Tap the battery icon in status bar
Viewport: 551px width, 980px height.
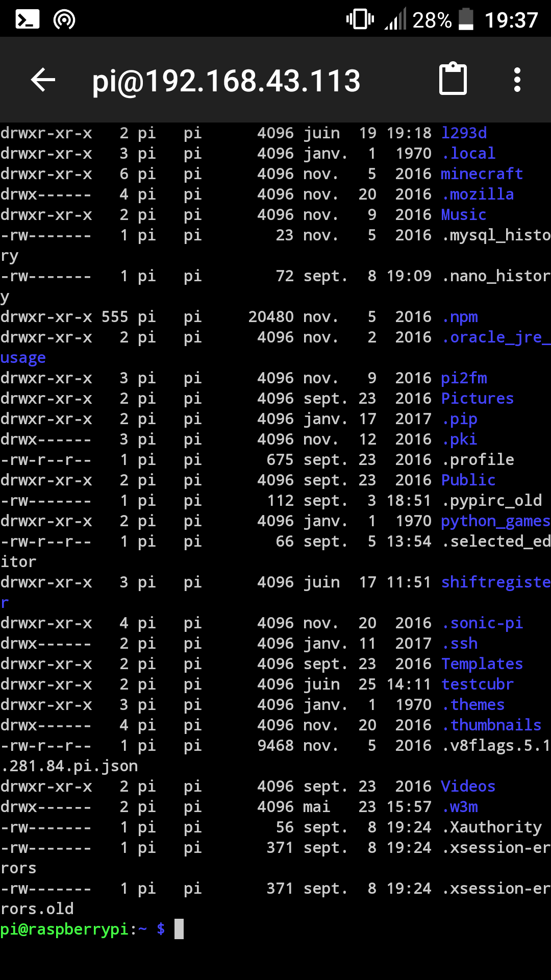click(x=466, y=19)
